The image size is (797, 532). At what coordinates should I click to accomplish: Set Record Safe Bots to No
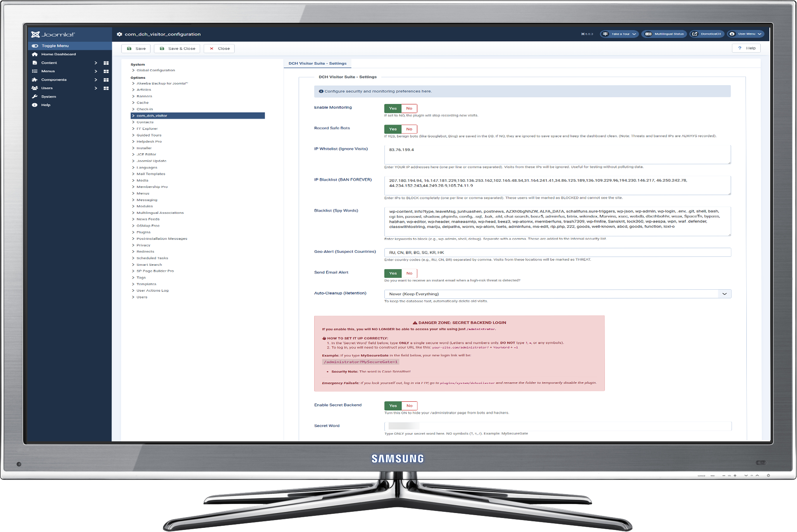pos(409,129)
